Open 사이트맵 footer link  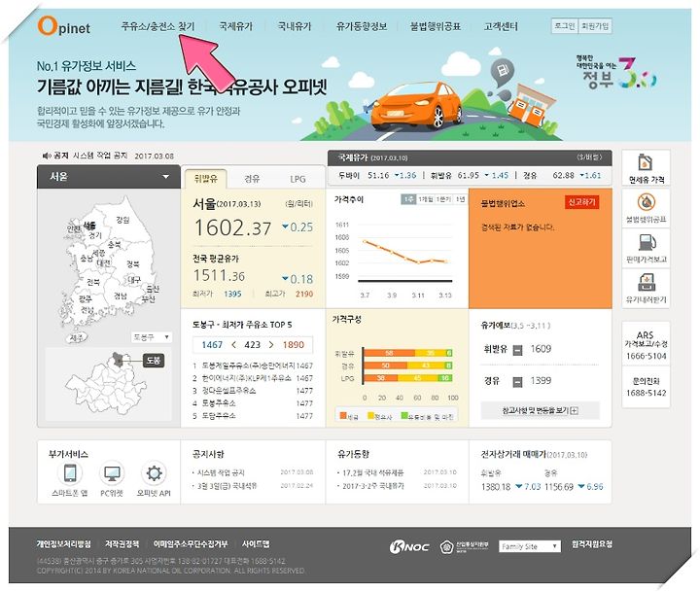256,543
